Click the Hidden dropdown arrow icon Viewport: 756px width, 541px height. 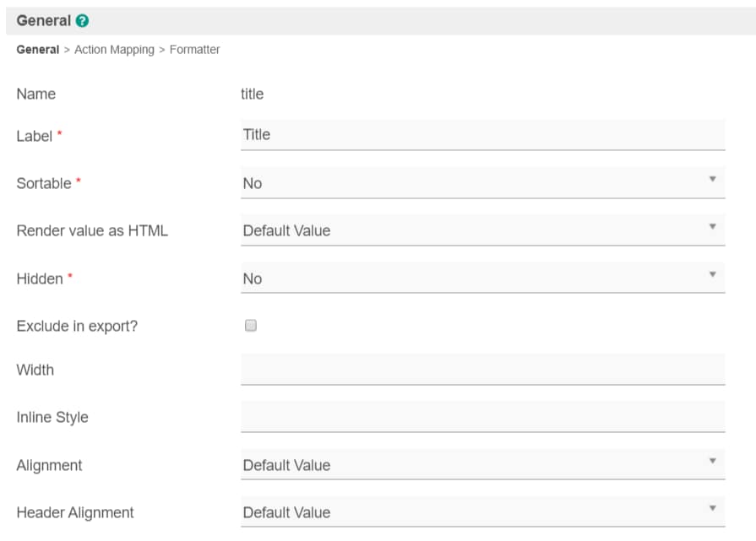click(712, 274)
